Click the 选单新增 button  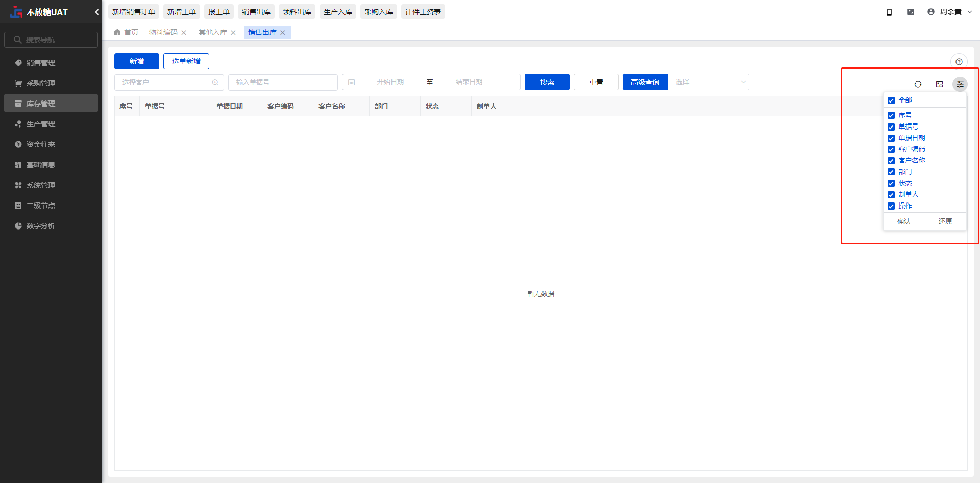(x=186, y=61)
